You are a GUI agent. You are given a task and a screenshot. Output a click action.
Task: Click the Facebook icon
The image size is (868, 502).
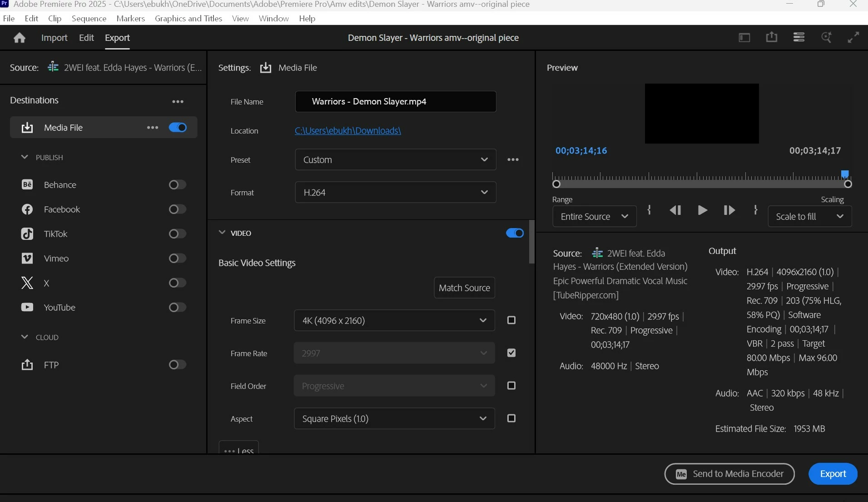(27, 209)
